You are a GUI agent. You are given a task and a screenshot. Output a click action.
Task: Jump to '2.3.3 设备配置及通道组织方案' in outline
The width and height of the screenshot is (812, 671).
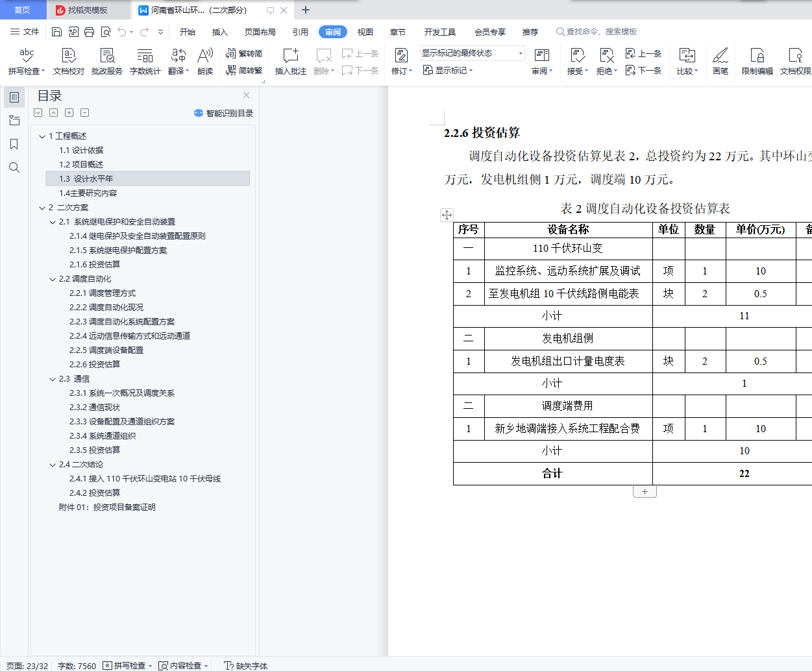(122, 422)
